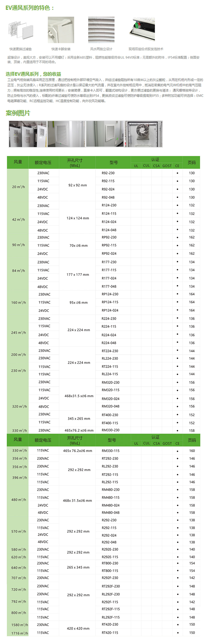Click the third case photo of door grille
The height and width of the screenshot is (644, 211).
(105, 134)
